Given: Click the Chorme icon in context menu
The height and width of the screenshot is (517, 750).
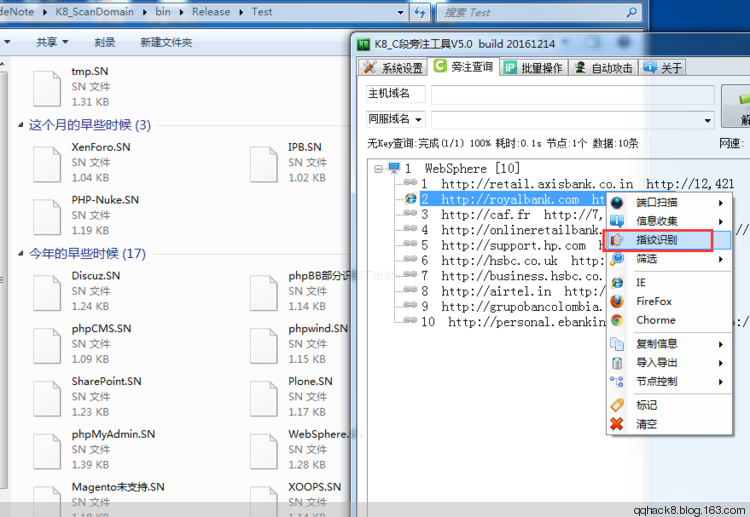Looking at the screenshot, I should (x=617, y=320).
